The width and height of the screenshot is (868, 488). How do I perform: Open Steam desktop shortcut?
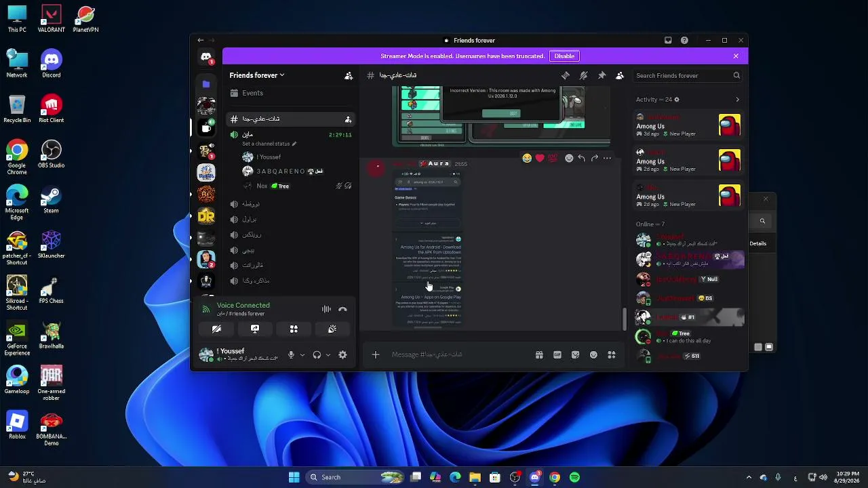[x=51, y=200]
